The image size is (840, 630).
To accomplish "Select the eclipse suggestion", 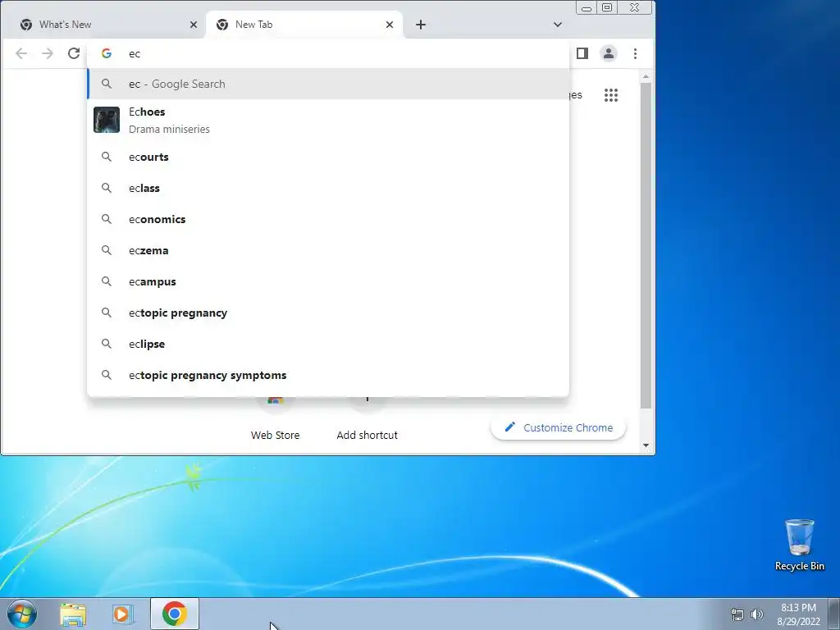I will (328, 344).
